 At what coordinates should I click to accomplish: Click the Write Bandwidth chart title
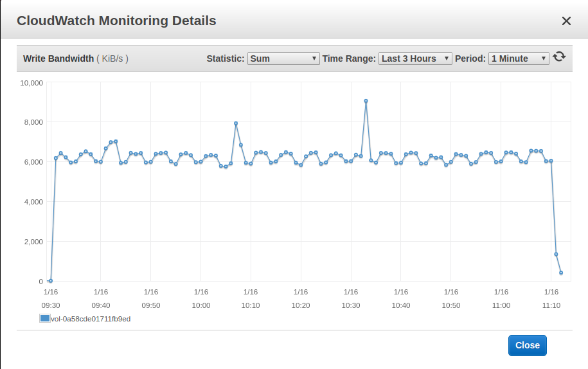tap(58, 59)
